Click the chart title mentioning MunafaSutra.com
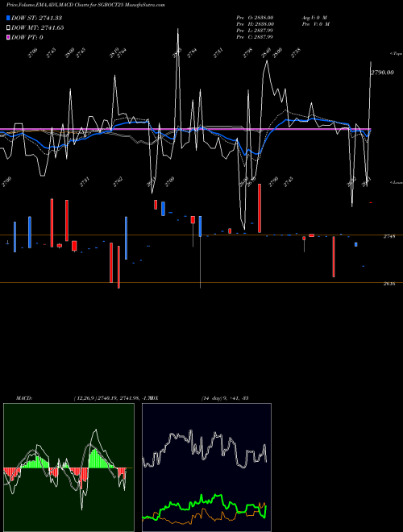Image resolution: width=403 pixels, height=532 pixels. coord(85,6)
